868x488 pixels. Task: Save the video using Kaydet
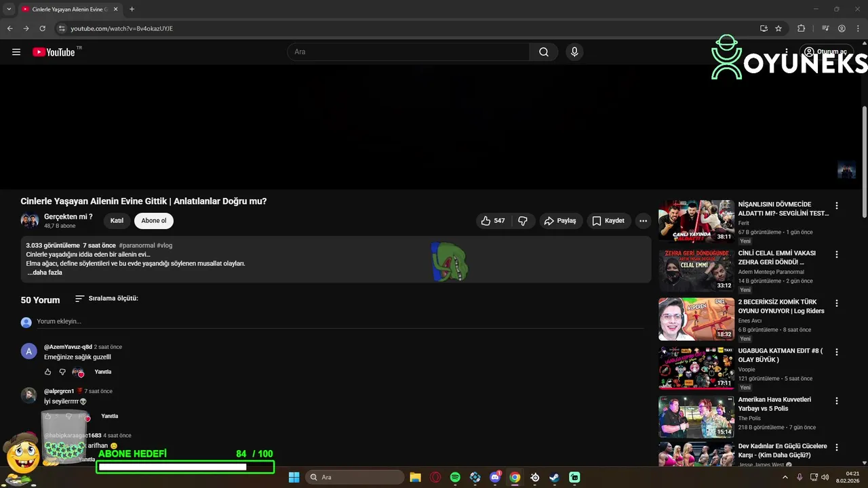(x=608, y=221)
